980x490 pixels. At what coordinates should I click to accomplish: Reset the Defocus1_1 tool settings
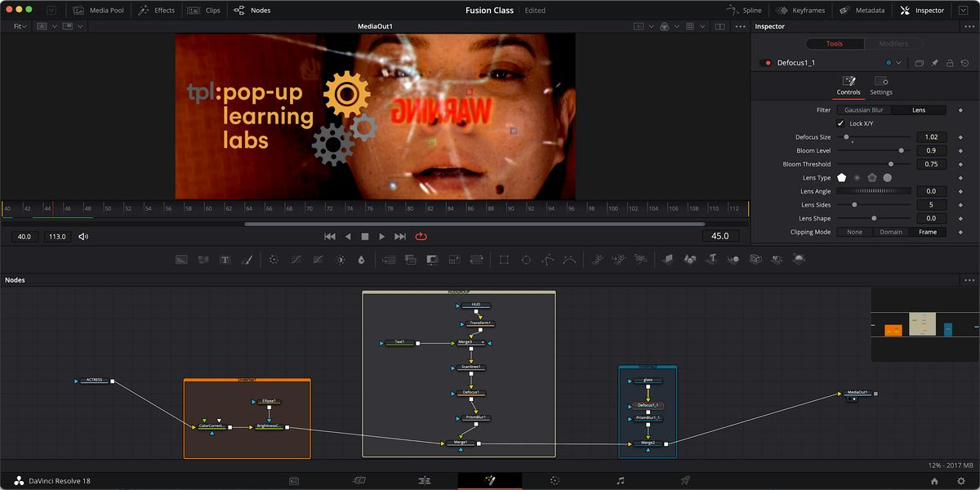964,63
